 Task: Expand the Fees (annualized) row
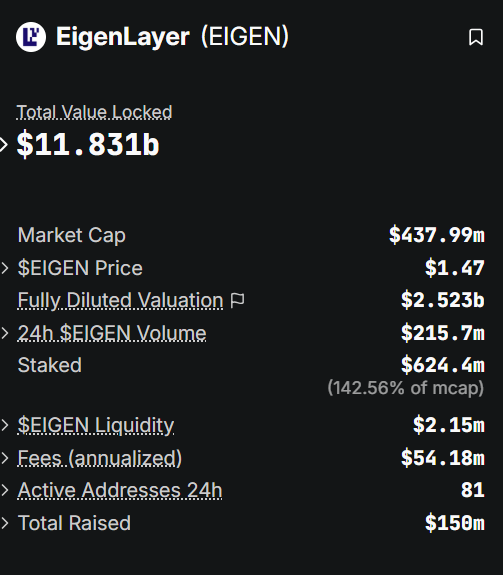tap(5, 458)
